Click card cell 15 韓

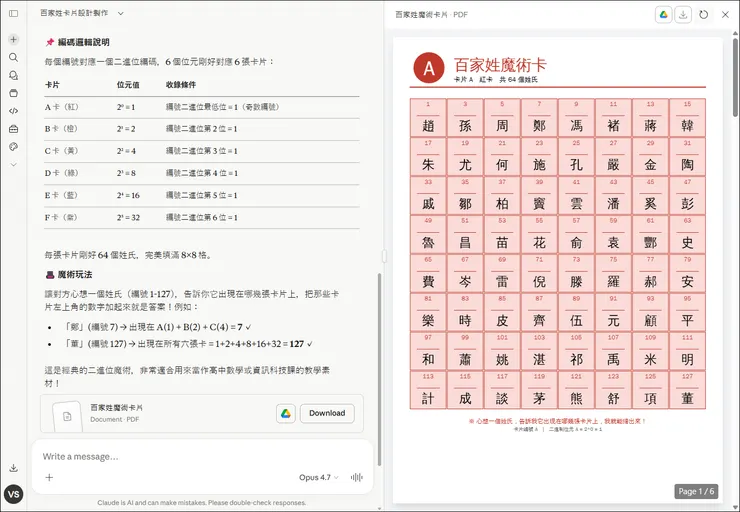pyautogui.click(x=687, y=118)
